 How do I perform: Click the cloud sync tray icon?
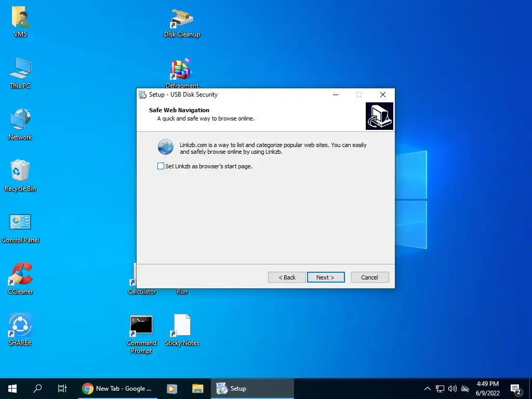465,389
